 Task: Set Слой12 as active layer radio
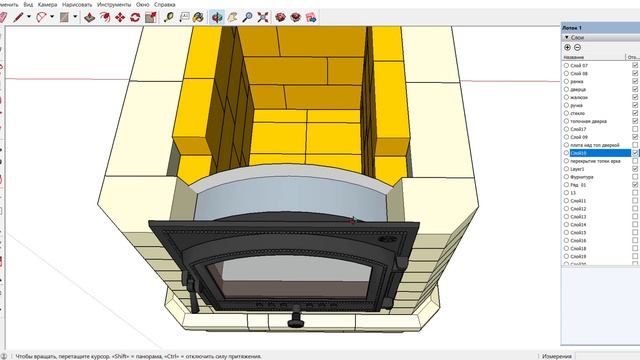[566, 209]
